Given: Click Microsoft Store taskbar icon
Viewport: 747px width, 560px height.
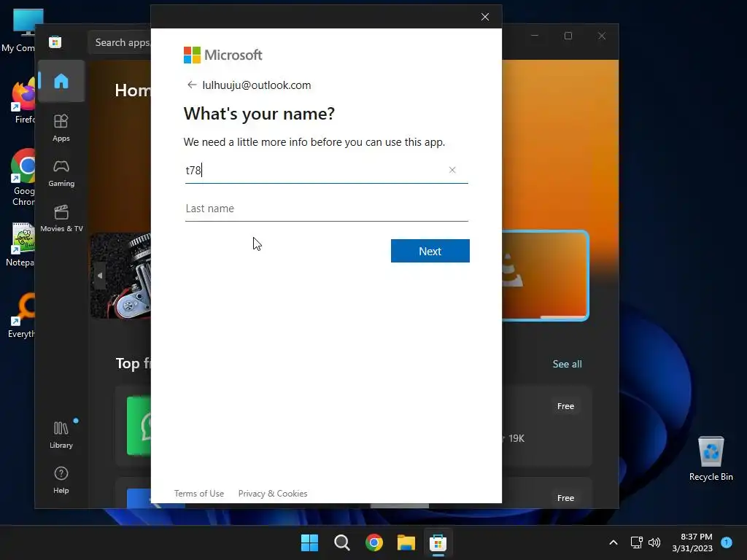Looking at the screenshot, I should [x=438, y=542].
